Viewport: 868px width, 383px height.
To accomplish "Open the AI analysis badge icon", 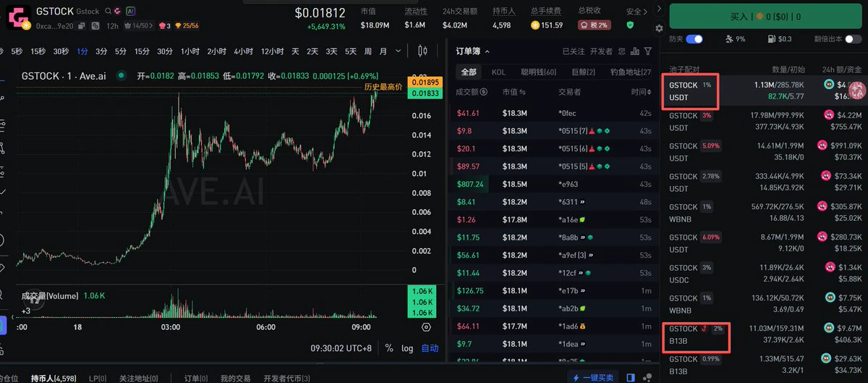I will coord(130,12).
